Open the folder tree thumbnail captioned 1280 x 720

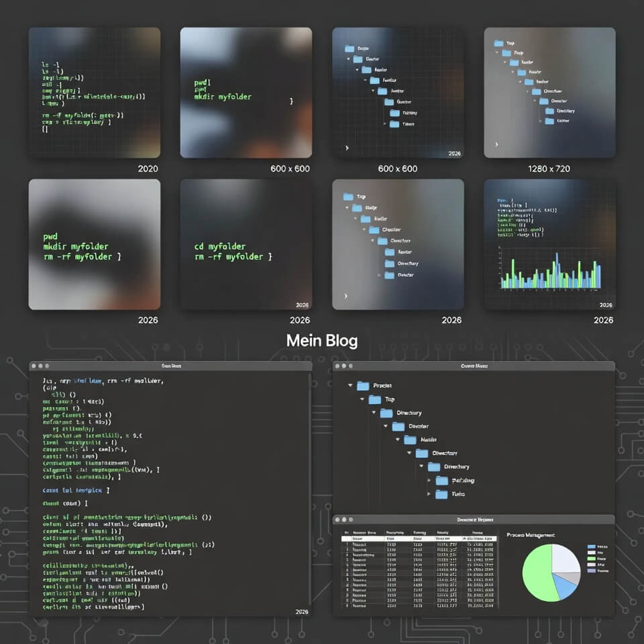(550, 93)
